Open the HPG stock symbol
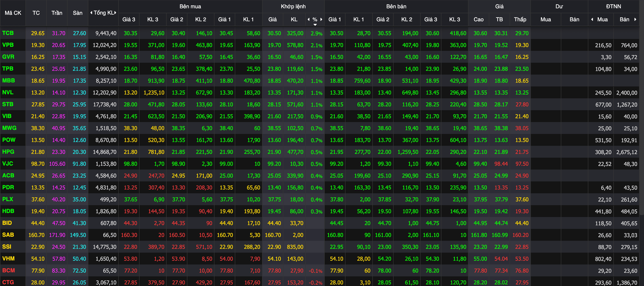644x286 pixels. pos(8,152)
